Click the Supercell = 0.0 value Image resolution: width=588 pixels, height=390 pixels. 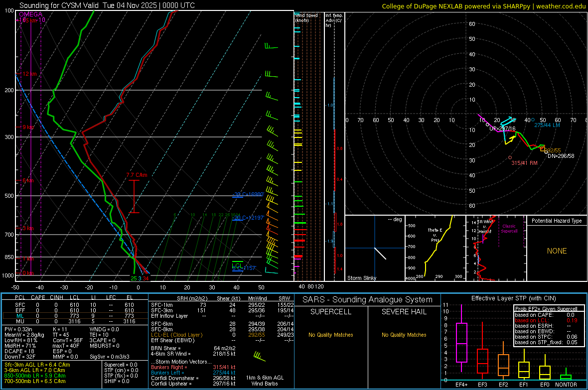pos(121,365)
